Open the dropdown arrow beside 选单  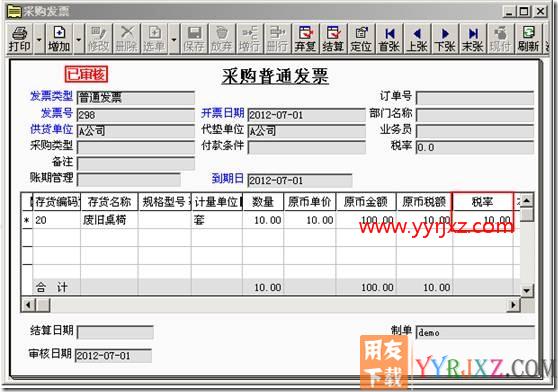pyautogui.click(x=174, y=39)
